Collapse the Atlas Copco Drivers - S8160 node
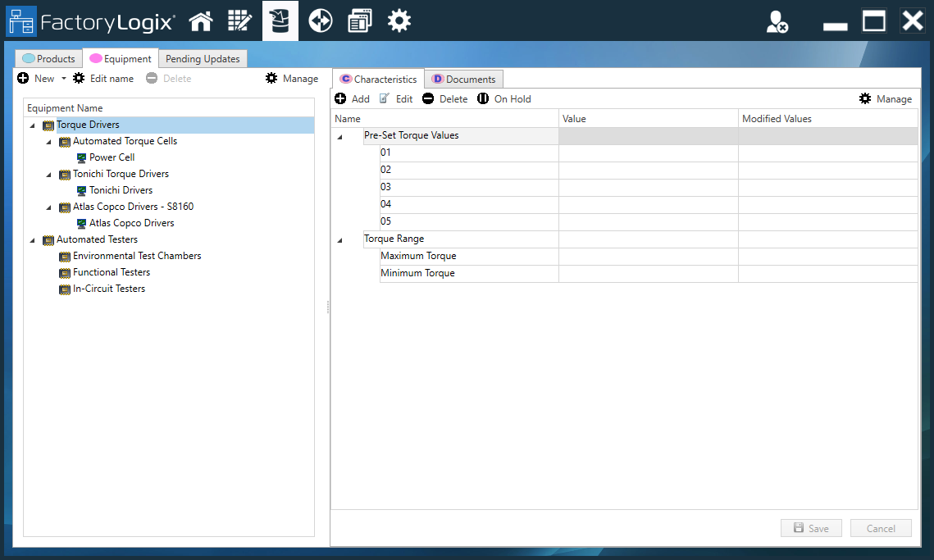The height and width of the screenshot is (560, 934). (x=49, y=207)
